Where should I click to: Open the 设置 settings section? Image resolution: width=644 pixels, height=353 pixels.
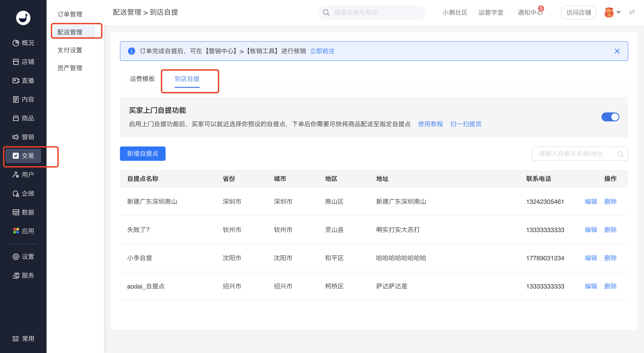(x=23, y=257)
